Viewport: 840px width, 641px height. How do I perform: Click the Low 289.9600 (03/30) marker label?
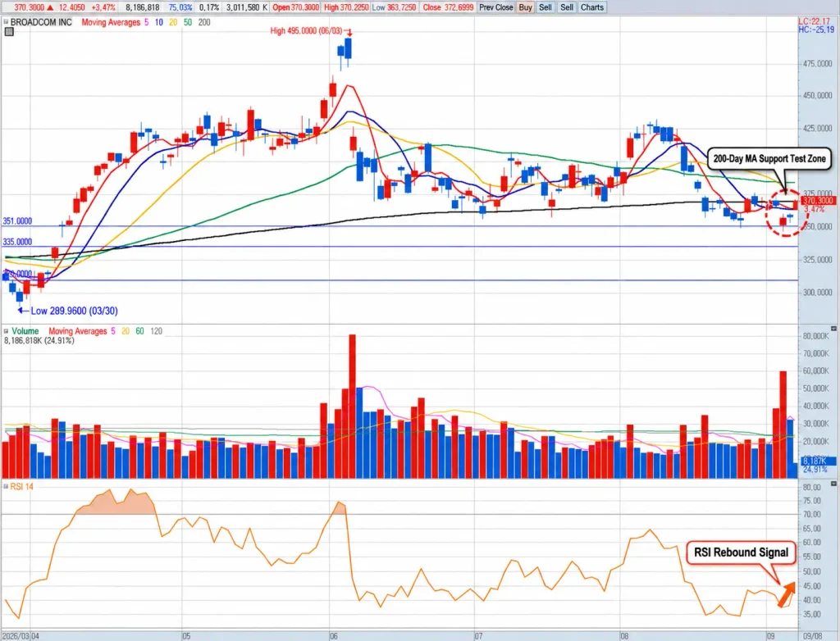tap(74, 311)
